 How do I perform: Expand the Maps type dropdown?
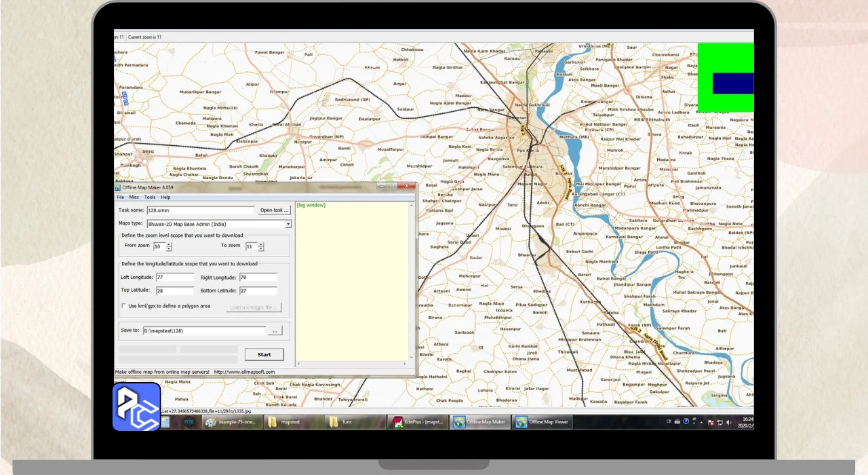[x=288, y=224]
